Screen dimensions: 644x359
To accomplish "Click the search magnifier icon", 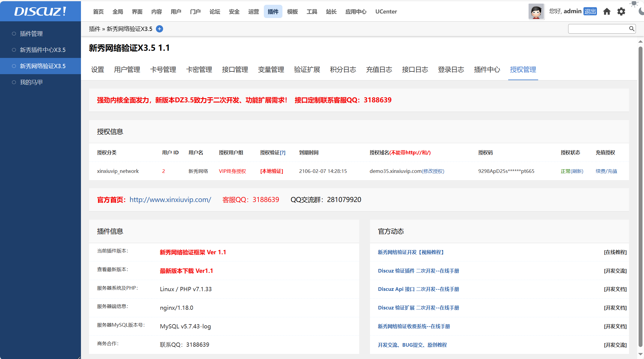I will pos(631,29).
